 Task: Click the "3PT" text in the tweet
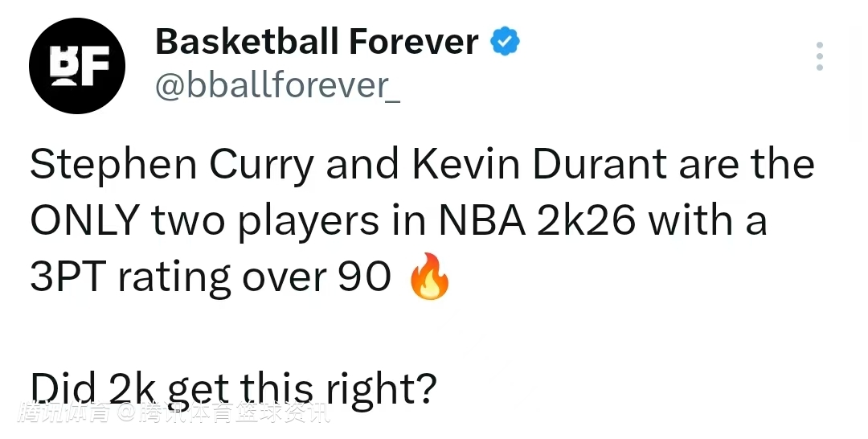(68, 277)
